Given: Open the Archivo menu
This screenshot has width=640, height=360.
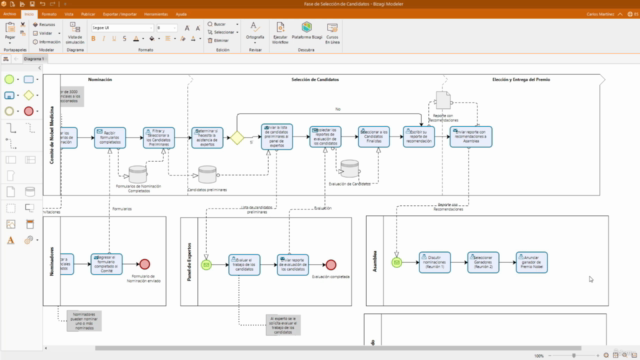Looking at the screenshot, I should pos(9,14).
